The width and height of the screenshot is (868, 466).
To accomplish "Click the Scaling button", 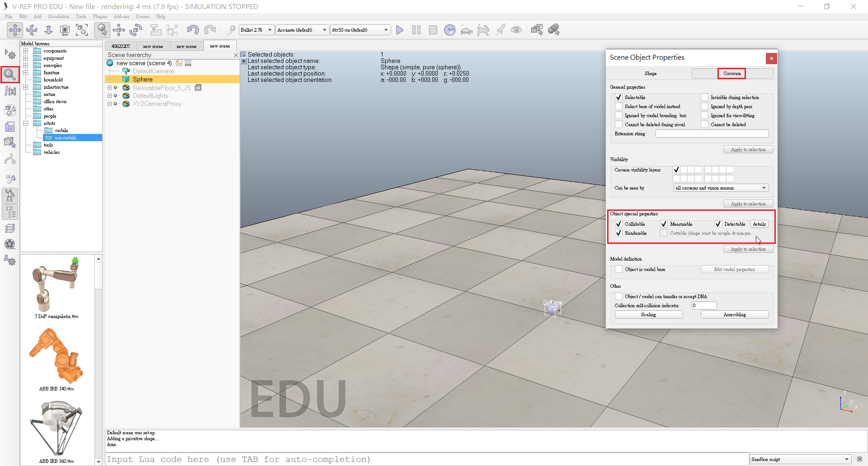I will point(648,314).
